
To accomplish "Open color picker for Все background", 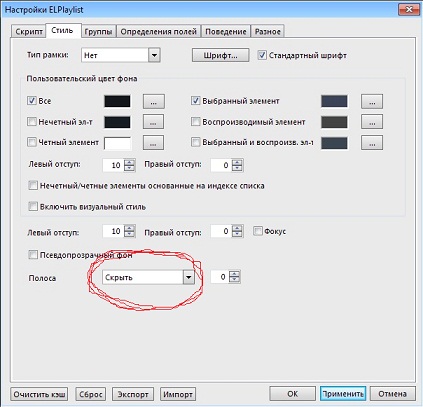I will [x=154, y=101].
